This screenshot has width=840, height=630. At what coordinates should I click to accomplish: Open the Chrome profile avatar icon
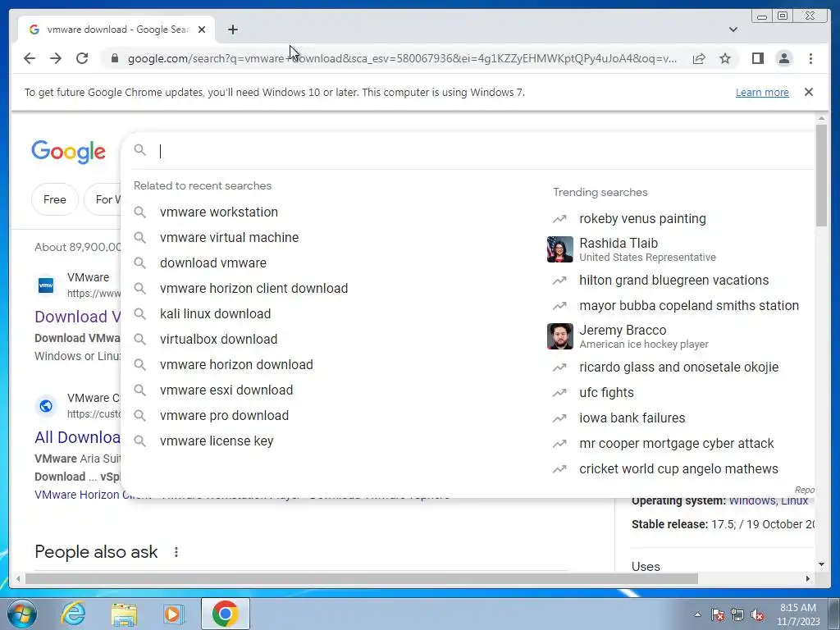click(784, 58)
